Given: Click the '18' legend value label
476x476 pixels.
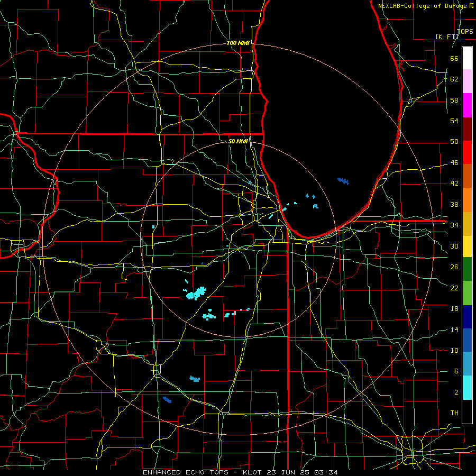Looking at the screenshot, I should click(454, 309).
